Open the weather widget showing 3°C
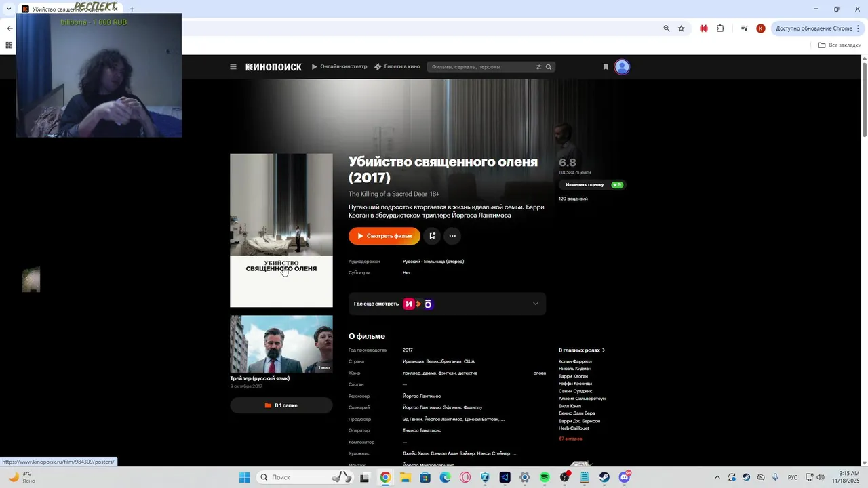Viewport: 868px width, 488px height. click(x=21, y=477)
